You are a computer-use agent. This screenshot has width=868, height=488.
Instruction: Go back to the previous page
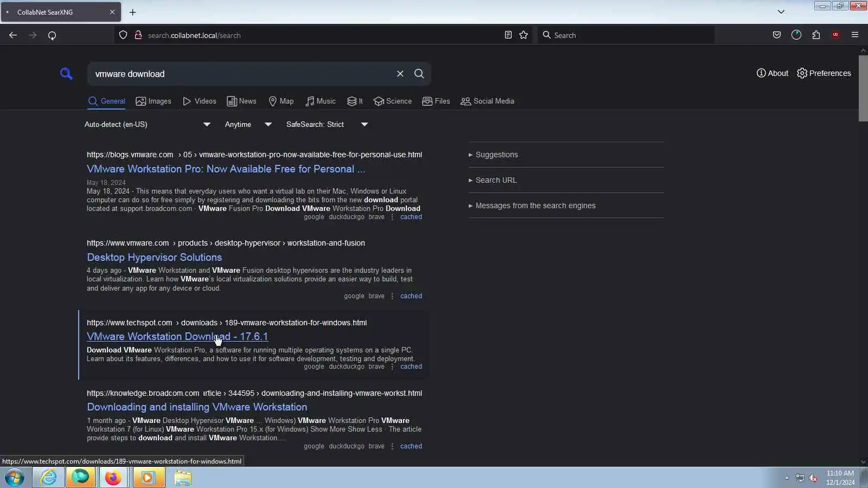tap(13, 35)
